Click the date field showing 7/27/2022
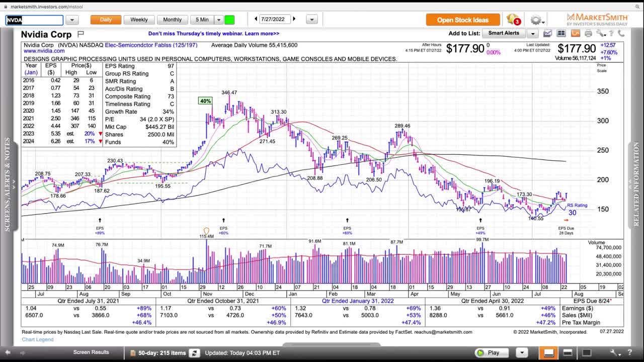This screenshot has width=644, height=362. (275, 20)
